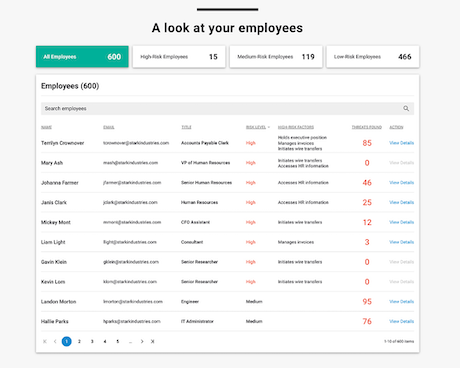The width and height of the screenshot is (460, 368).
Task: Click the Action column header
Action: click(396, 127)
